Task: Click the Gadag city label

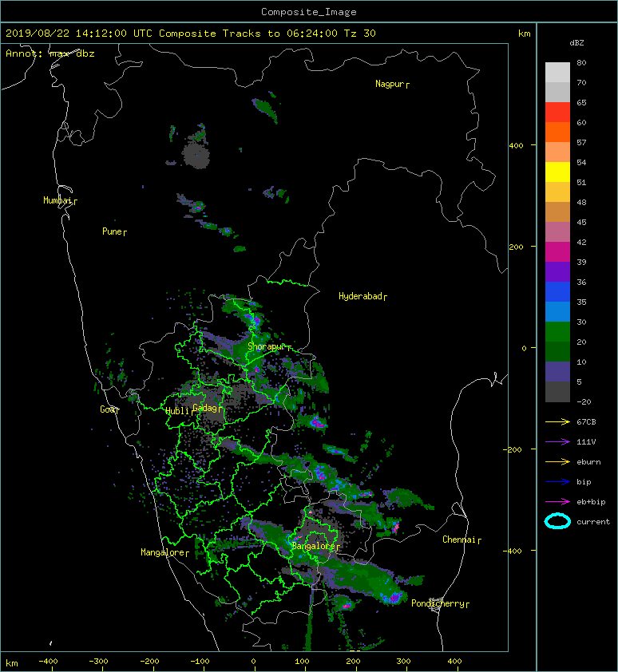Action: pos(205,408)
